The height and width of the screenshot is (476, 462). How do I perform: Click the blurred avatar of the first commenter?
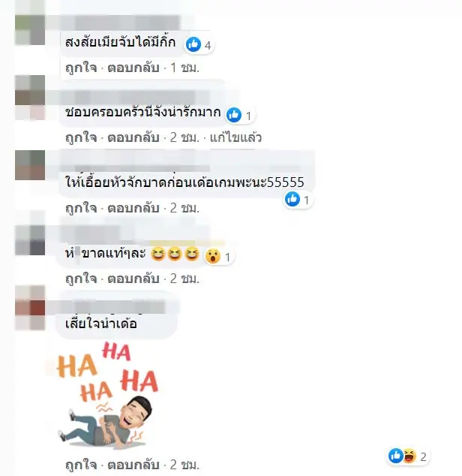coord(30,30)
